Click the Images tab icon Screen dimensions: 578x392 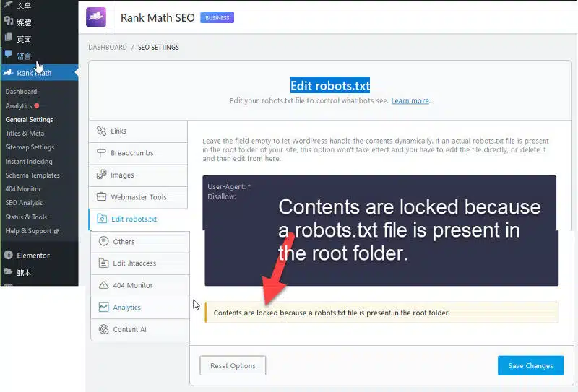click(101, 175)
